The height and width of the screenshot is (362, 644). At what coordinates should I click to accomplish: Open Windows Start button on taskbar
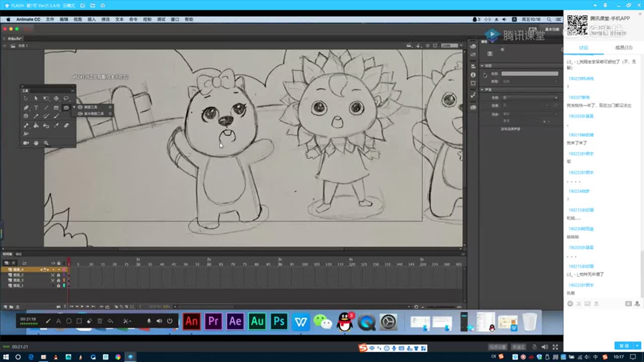5,357
